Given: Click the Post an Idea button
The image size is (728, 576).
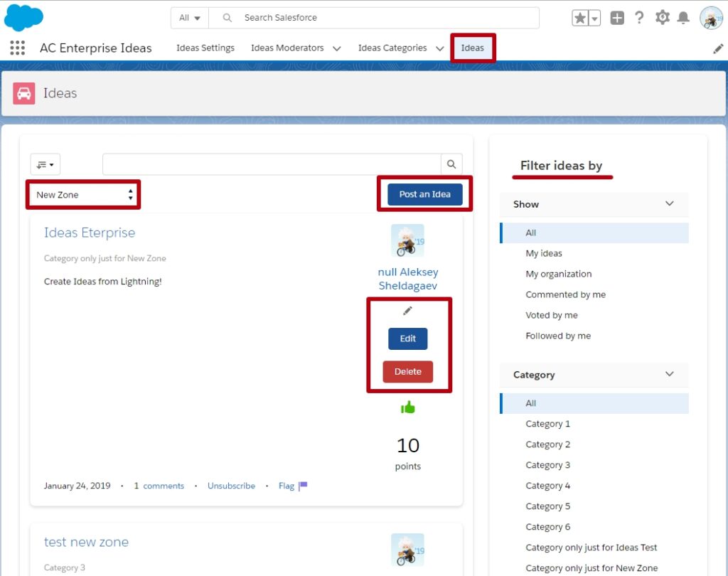Looking at the screenshot, I should tap(425, 194).
